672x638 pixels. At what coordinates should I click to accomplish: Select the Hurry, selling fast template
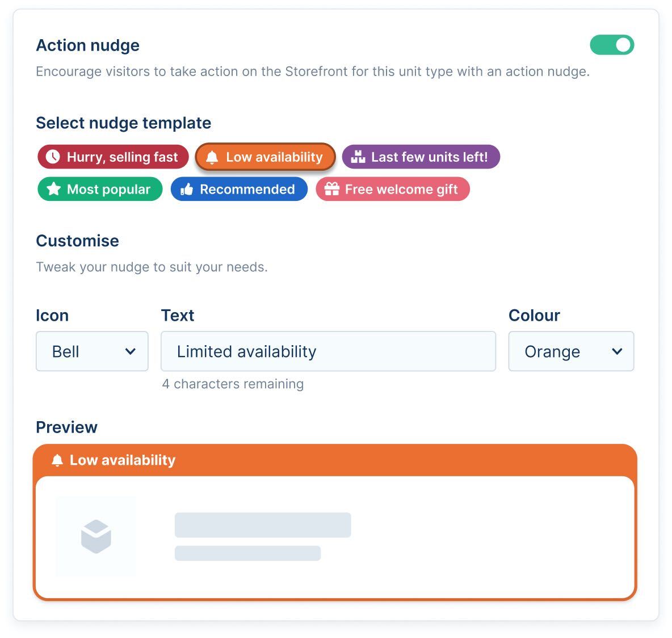tap(112, 157)
